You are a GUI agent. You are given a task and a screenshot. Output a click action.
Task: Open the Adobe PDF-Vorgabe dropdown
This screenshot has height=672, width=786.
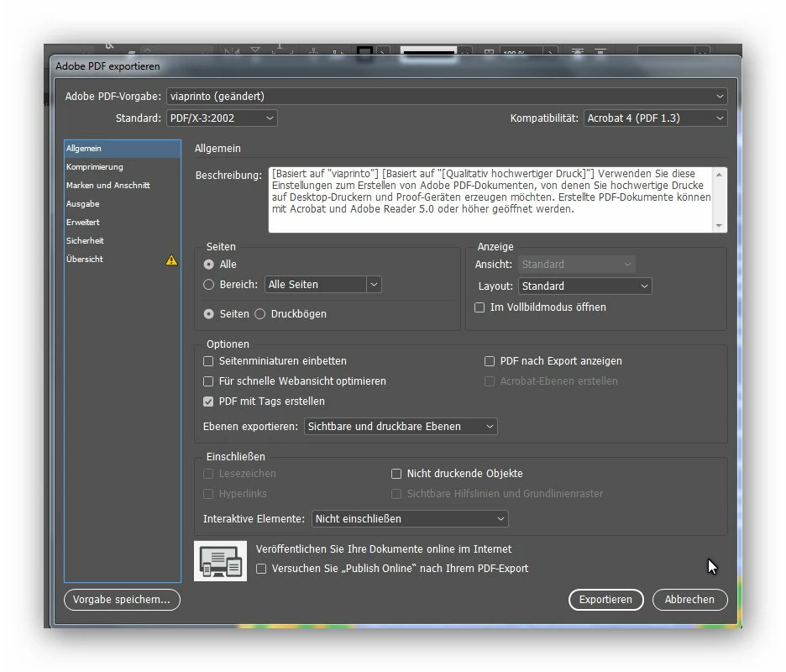tap(447, 97)
